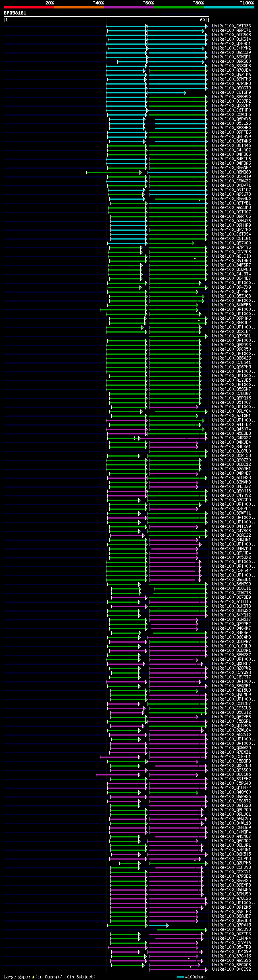This screenshot has height=980, width=258.
Task: Select the UniRef100_Q96BL1 label
Action: (231, 580)
